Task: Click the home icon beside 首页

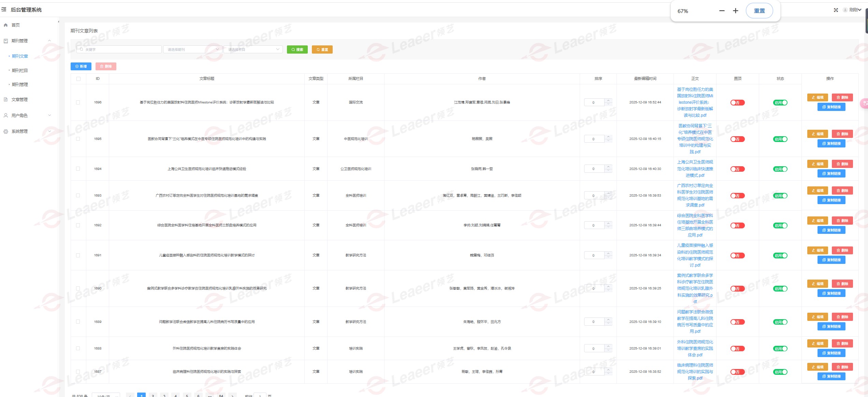Action: pyautogui.click(x=6, y=25)
